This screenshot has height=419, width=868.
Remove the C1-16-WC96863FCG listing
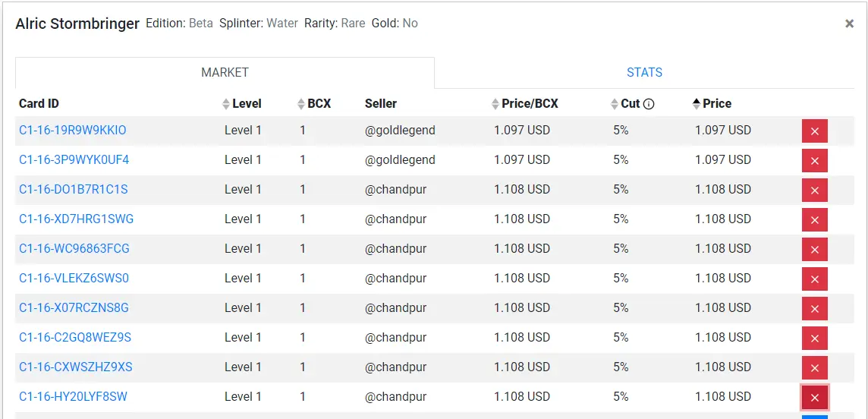[x=814, y=250]
